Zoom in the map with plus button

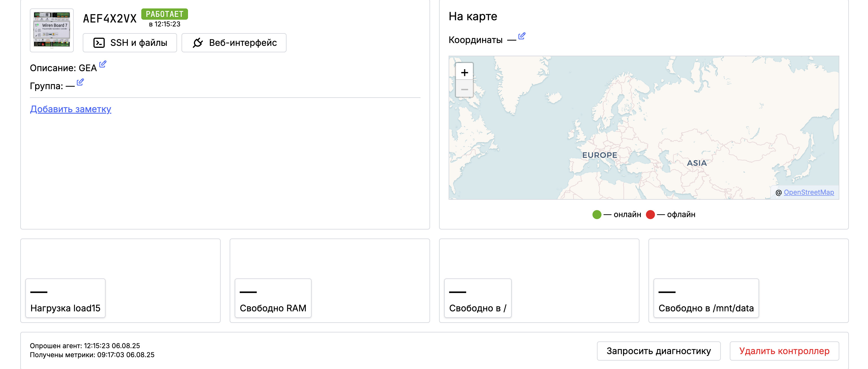(x=464, y=72)
